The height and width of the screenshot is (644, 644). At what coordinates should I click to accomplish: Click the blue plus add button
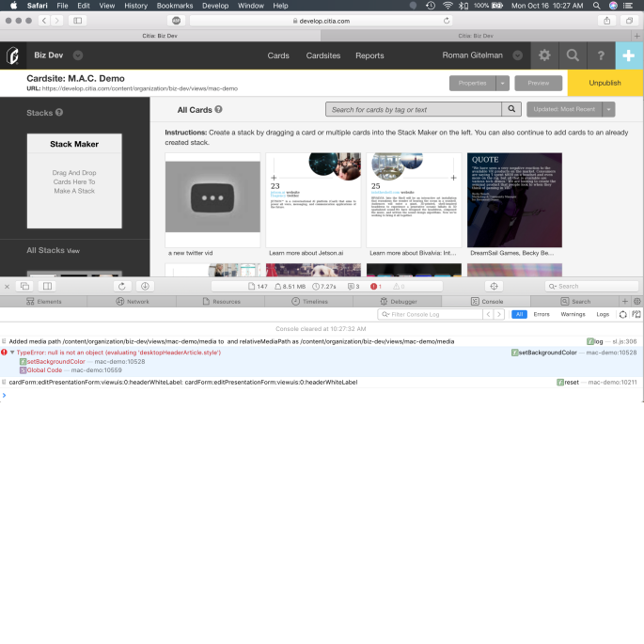(629, 55)
